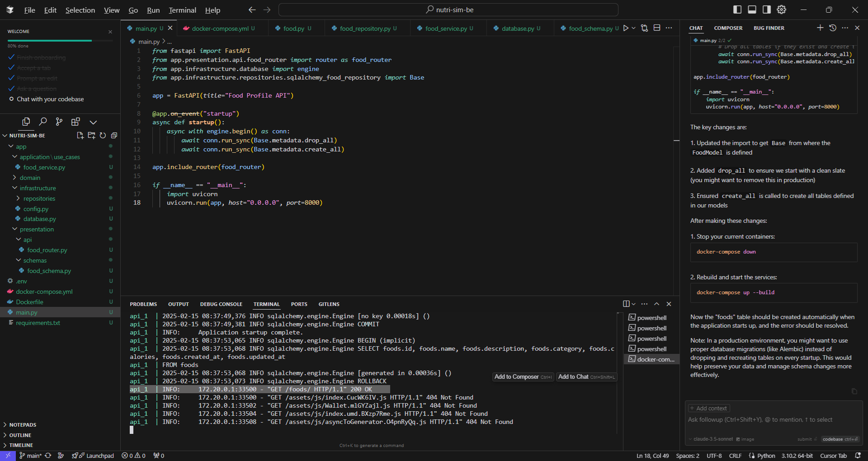Select claude-3.5-sonnet model dropdown
Image resolution: width=868 pixels, height=461 pixels.
pos(711,439)
